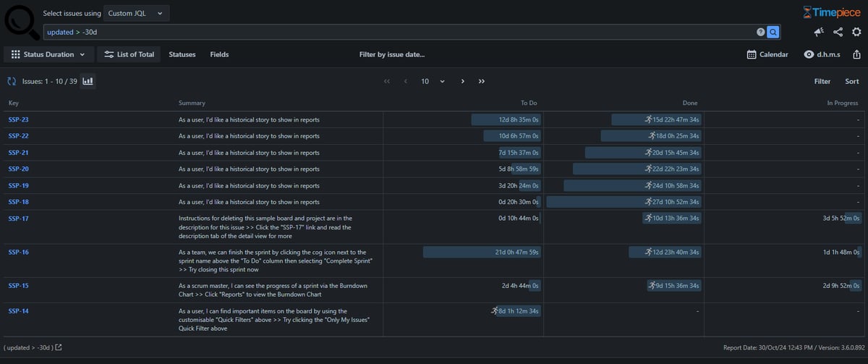This screenshot has width=868, height=364.
Task: Jump to the last results page
Action: 482,82
